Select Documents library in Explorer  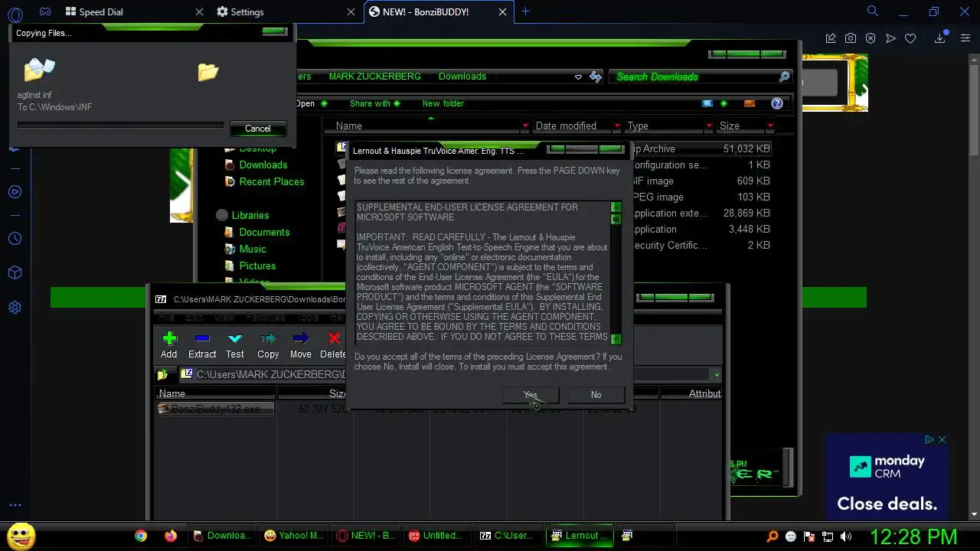point(264,232)
